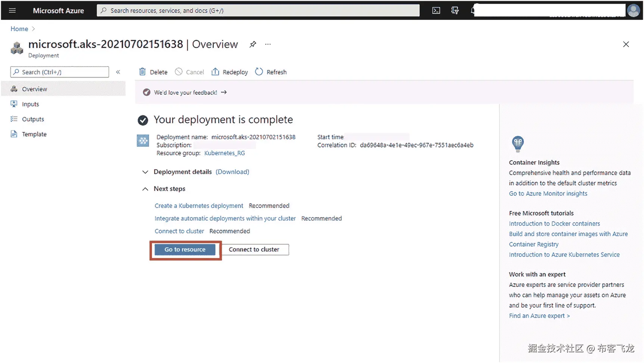The image size is (644, 363).
Task: Click the feedback rocket icon
Action: pyautogui.click(x=147, y=92)
